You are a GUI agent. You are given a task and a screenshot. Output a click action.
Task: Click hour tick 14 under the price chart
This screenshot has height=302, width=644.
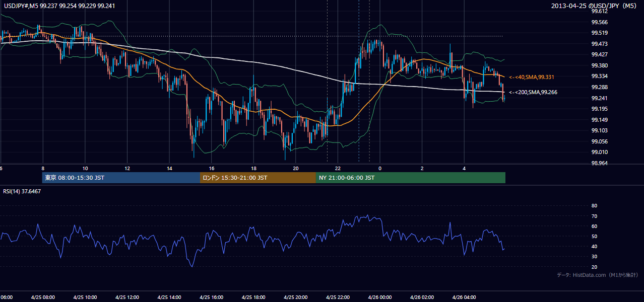tap(169, 168)
